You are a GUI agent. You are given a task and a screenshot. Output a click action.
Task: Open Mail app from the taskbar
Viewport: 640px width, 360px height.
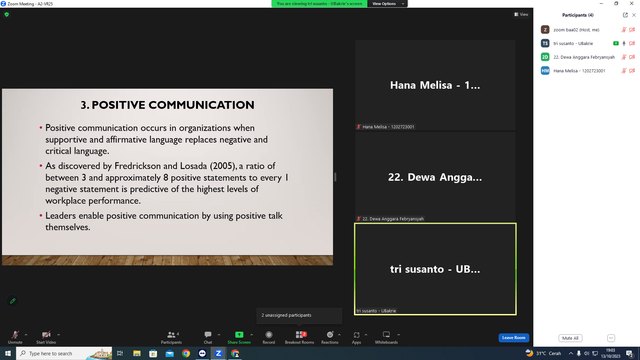[x=169, y=353]
